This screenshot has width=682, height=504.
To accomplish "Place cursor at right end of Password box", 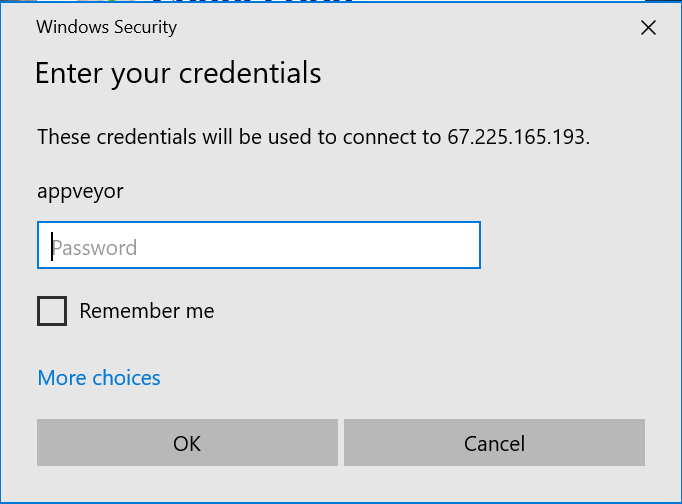I will pyautogui.click(x=472, y=245).
